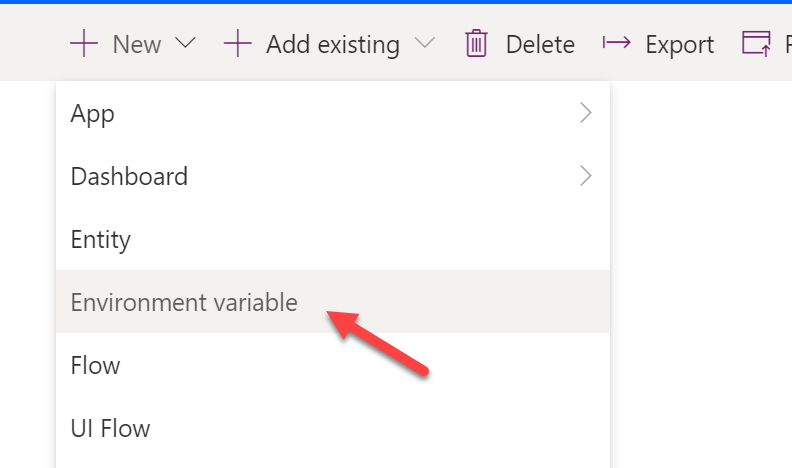This screenshot has height=468, width=792.
Task: Click the New button label
Action: click(x=137, y=44)
